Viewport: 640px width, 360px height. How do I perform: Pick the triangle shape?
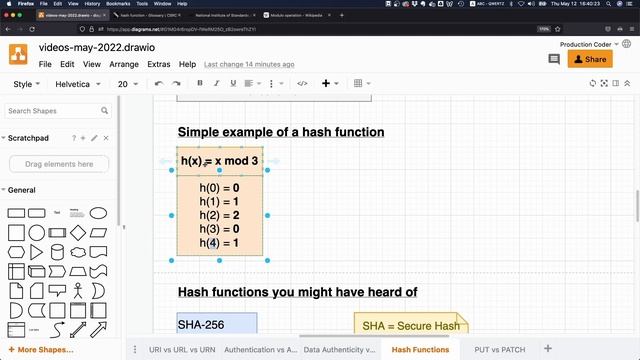[x=36, y=252]
